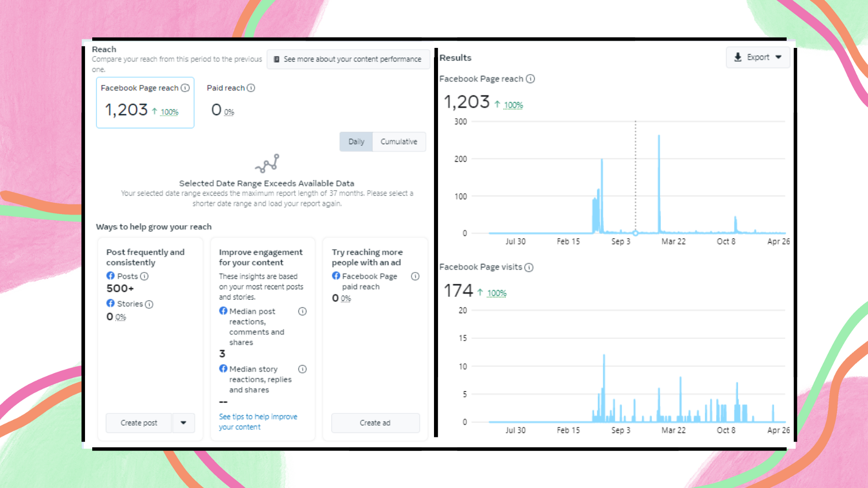Click Facebook logo beside Facebook Page paid reach

point(336,276)
